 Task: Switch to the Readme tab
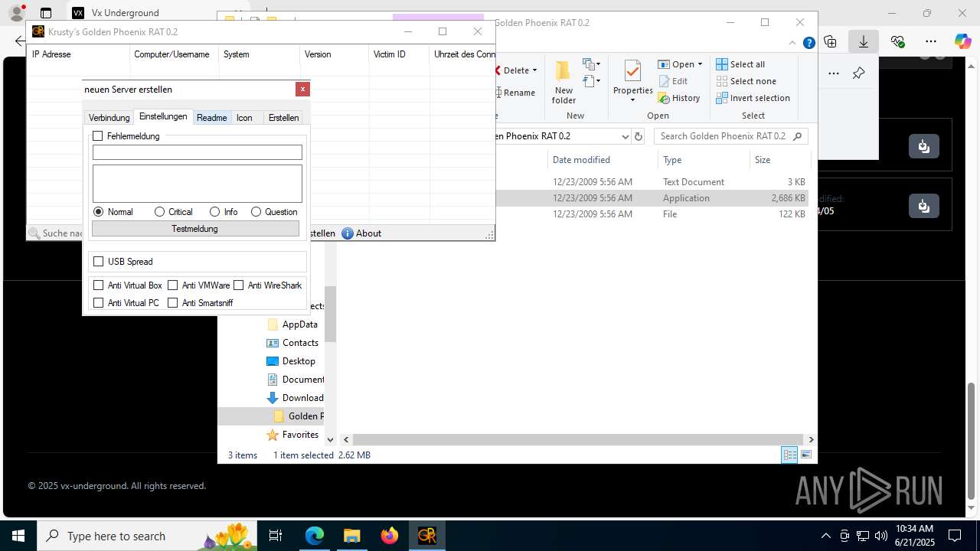(211, 118)
